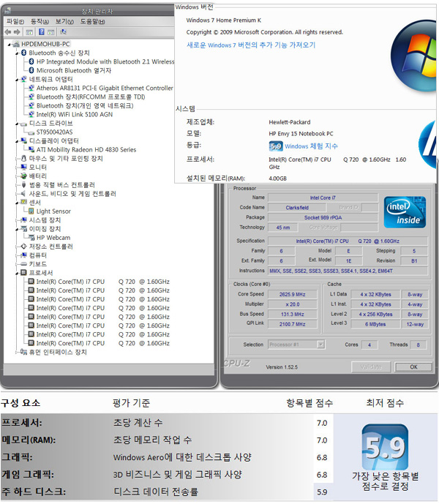Click the Bluetooth icon beside HP Integrated Module
The image size is (439, 504).
point(31,61)
